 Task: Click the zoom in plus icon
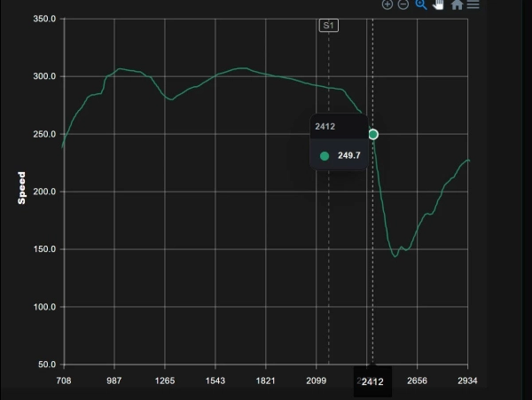(387, 4)
